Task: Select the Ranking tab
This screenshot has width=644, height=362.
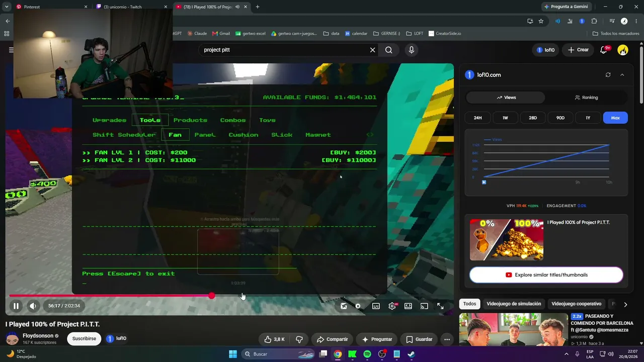Action: (x=586, y=98)
